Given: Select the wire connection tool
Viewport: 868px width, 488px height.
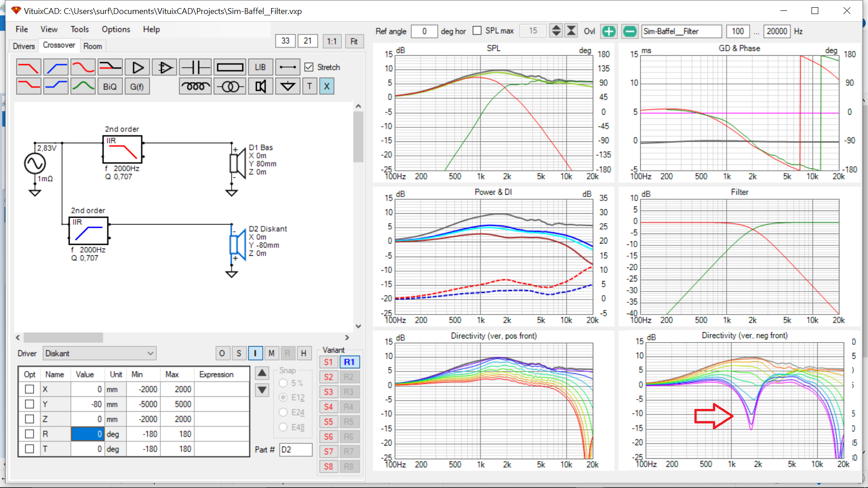Looking at the screenshot, I should 288,67.
